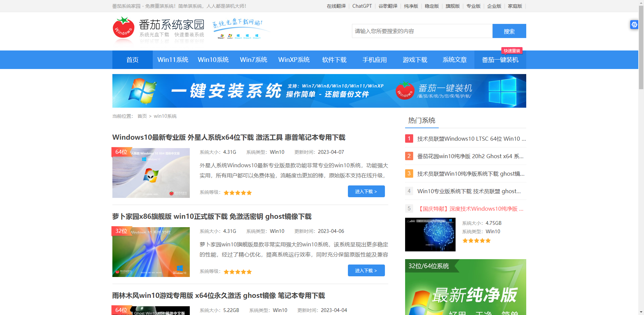644x315 pixels.
Task: Click the 搜索 search button
Action: pyautogui.click(x=509, y=31)
